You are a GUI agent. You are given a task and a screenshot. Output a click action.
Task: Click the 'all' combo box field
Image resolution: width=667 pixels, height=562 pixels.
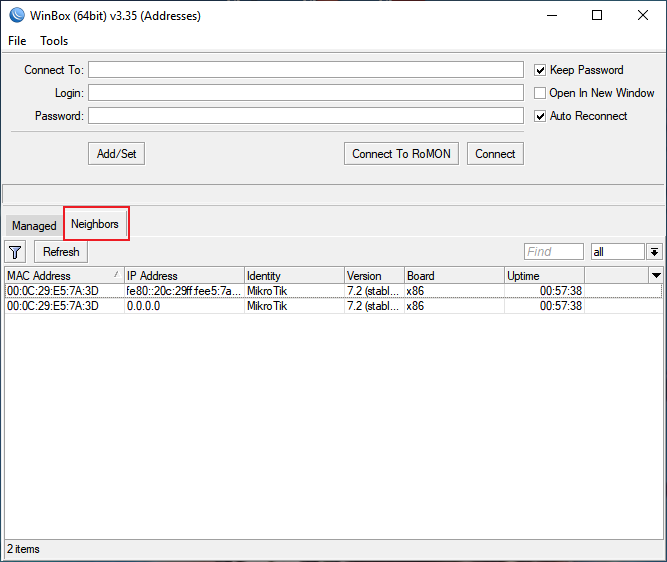click(618, 252)
